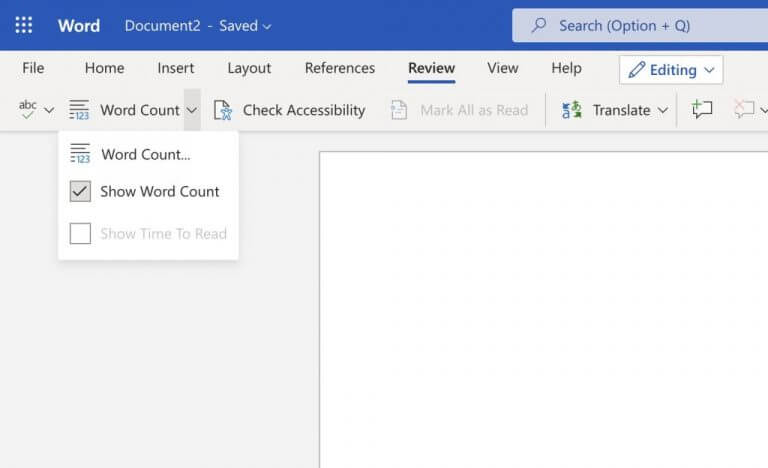Select Word Count... menu entry
The image size is (768, 468).
click(x=145, y=154)
